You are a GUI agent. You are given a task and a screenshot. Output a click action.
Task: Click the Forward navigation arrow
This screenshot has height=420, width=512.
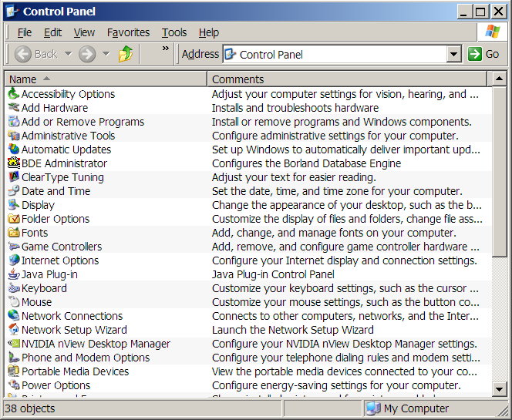(87, 54)
